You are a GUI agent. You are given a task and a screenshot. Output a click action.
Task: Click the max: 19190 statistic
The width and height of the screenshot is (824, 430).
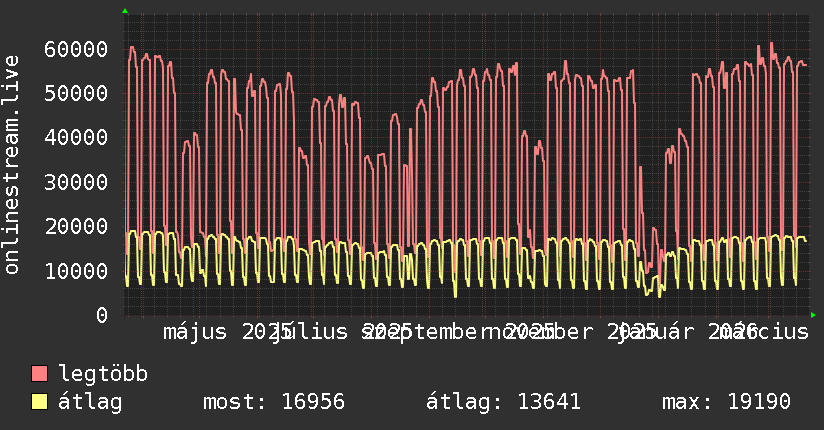726,402
